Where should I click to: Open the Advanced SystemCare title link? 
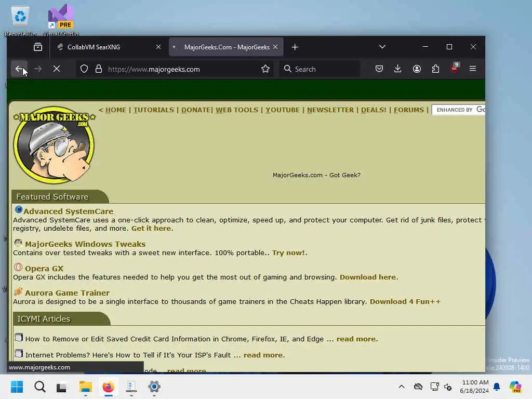click(68, 211)
